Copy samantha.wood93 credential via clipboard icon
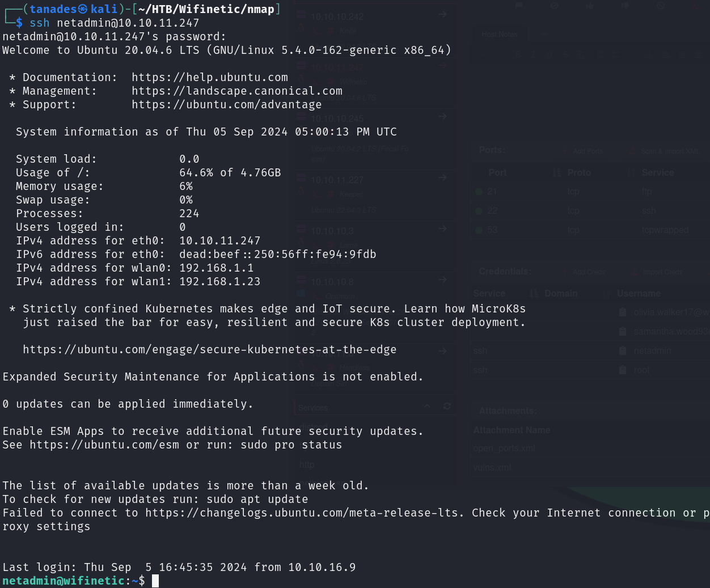710x588 pixels. coord(623,332)
